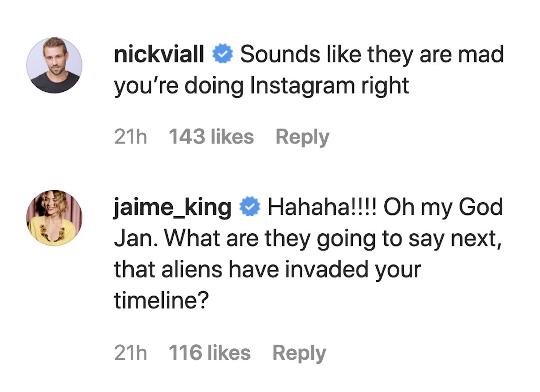Open nickviall's username link

click(159, 54)
